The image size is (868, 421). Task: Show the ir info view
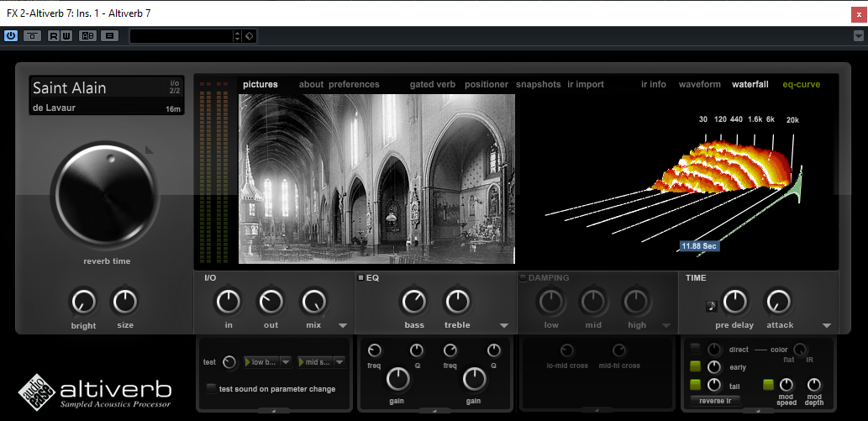pos(654,85)
